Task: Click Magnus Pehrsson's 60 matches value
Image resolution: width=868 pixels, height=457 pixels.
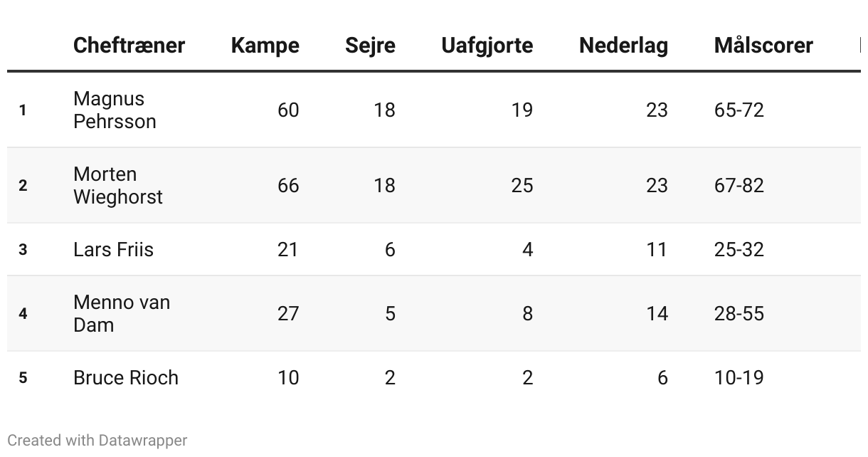Action: click(x=288, y=110)
